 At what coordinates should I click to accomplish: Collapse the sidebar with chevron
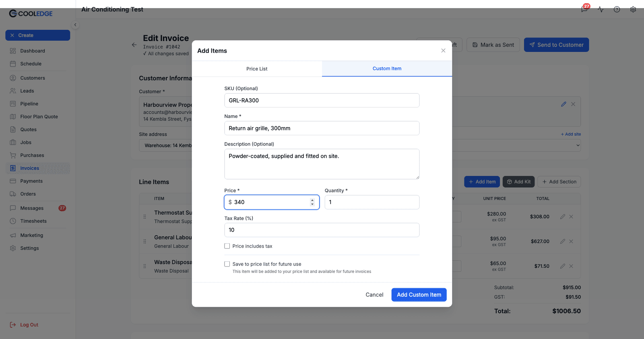point(75,25)
